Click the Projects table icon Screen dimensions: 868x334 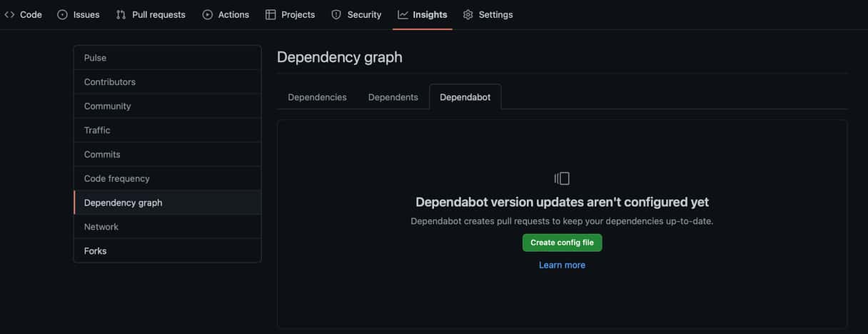click(271, 14)
